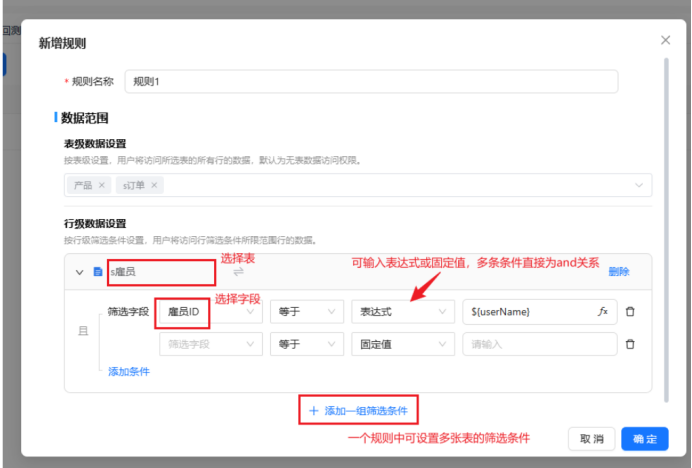Delete the first filter condition row
Screen dimensions: 692x468
pos(630,311)
